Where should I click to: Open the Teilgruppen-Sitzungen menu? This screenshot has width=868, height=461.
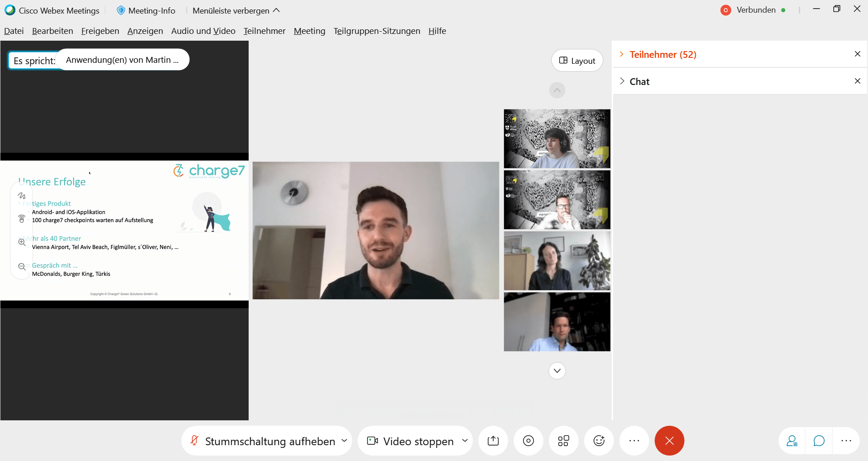[x=377, y=31]
